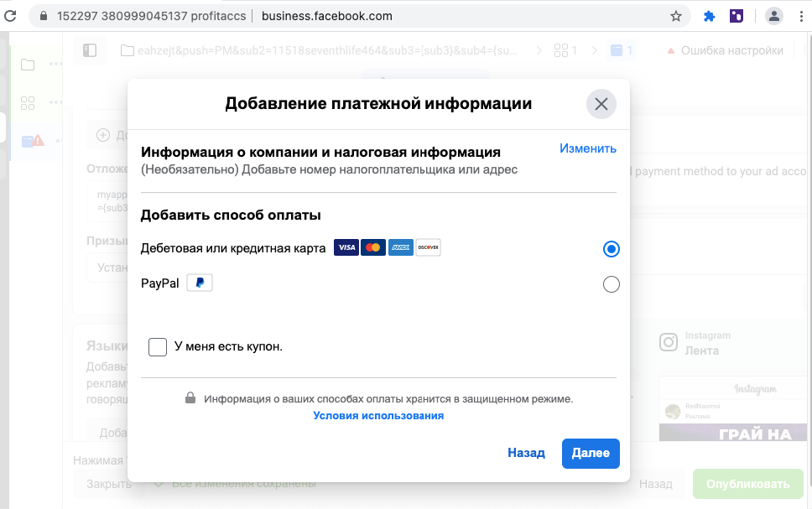Select Дебетовая или кредитная карта radio button

click(x=611, y=249)
